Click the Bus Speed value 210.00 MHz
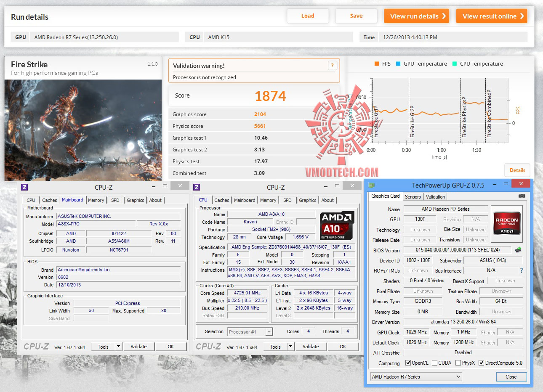543x392 pixels. [x=247, y=308]
